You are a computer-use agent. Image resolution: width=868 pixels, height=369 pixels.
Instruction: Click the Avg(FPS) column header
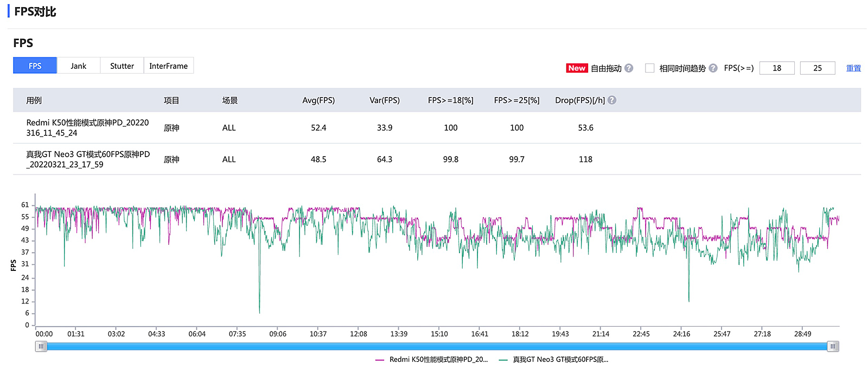[x=318, y=100]
